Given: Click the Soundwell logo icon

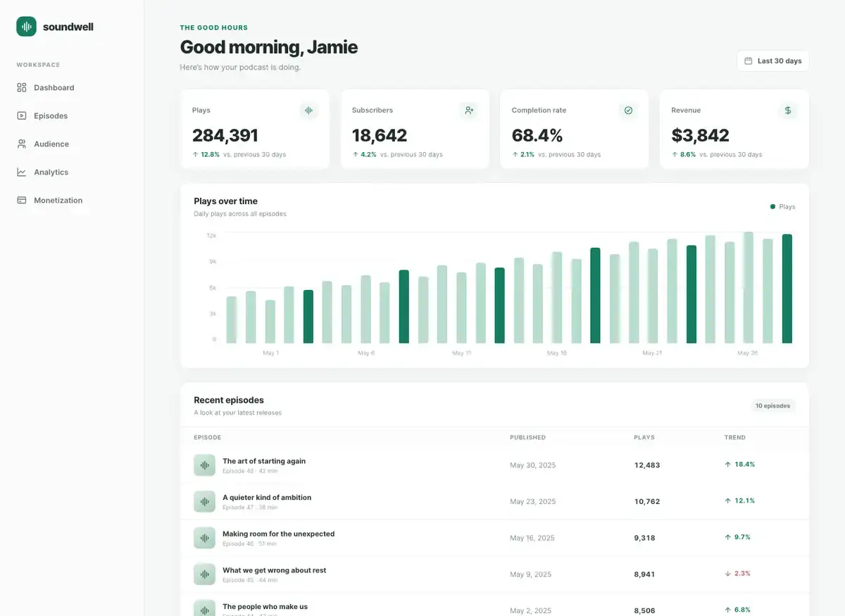Looking at the screenshot, I should click(26, 27).
